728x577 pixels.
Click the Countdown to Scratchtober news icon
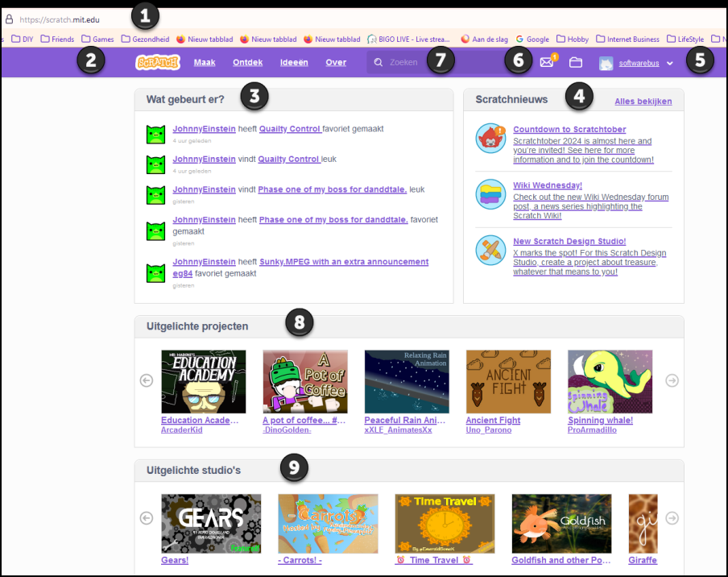point(490,138)
